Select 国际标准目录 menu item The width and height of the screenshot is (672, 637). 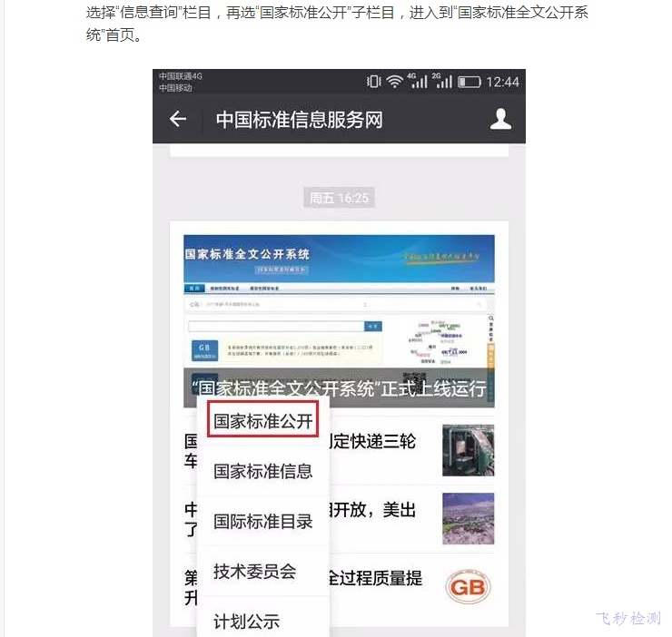[262, 522]
